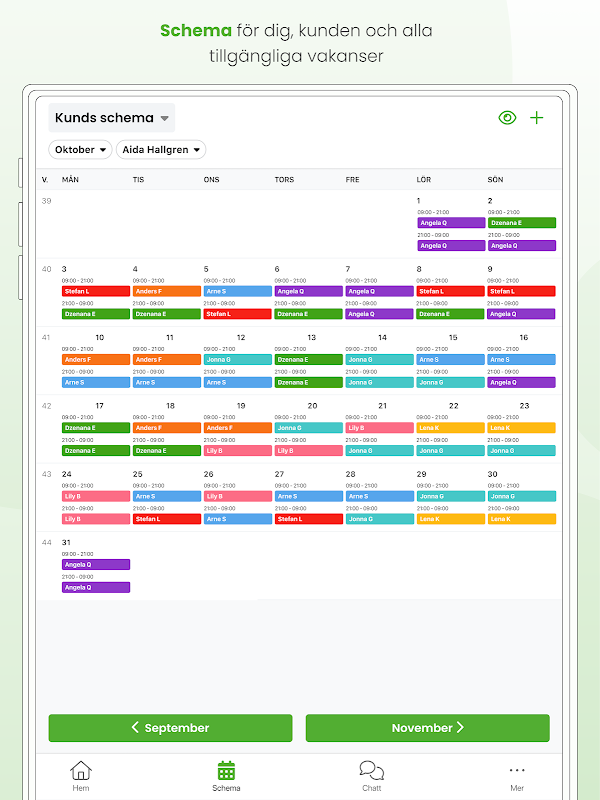Open Angela Q night shift on October 31
This screenshot has width=600, height=800.
tap(96, 587)
